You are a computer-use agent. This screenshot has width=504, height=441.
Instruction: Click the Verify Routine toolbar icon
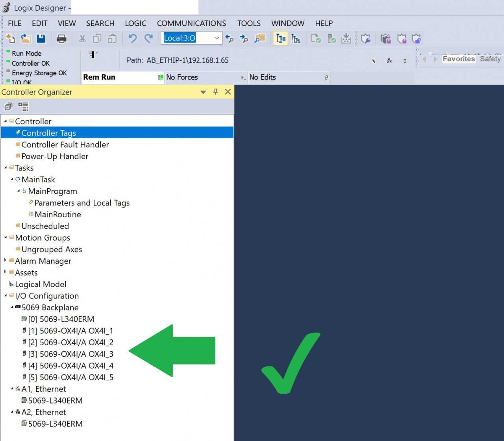(x=316, y=38)
